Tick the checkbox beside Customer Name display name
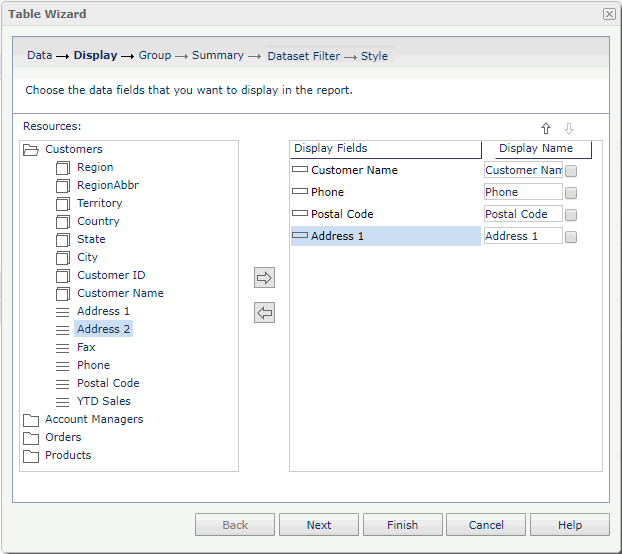The image size is (622, 554). pos(571,171)
